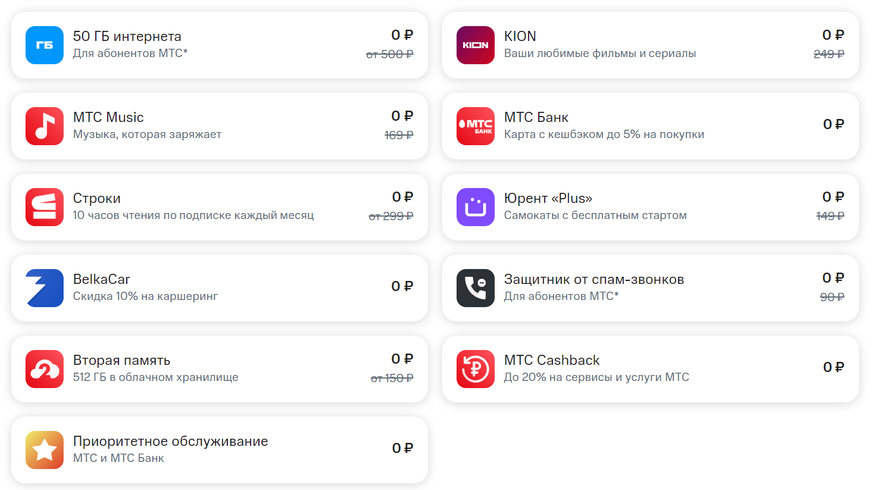
Task: Click the Приоритетное обслуживание star icon
Action: [x=44, y=450]
